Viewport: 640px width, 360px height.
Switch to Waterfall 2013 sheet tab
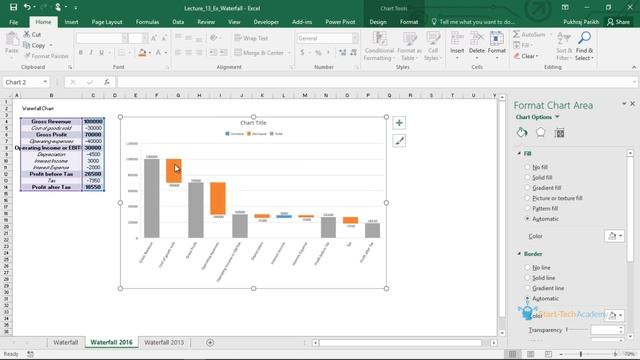pos(164,342)
